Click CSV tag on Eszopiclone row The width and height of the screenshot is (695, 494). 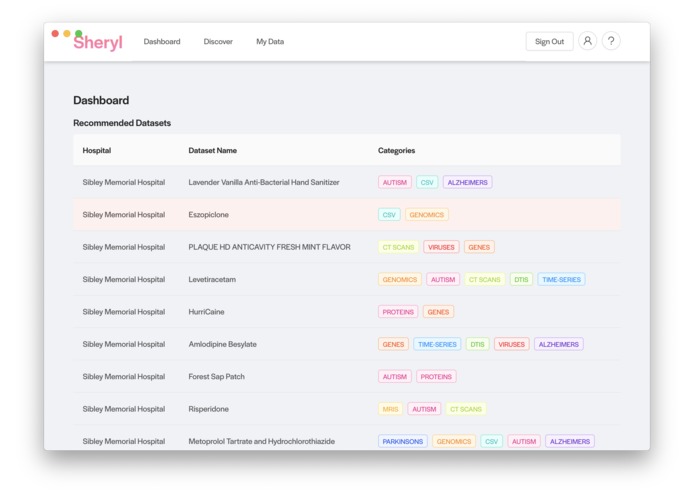click(389, 214)
